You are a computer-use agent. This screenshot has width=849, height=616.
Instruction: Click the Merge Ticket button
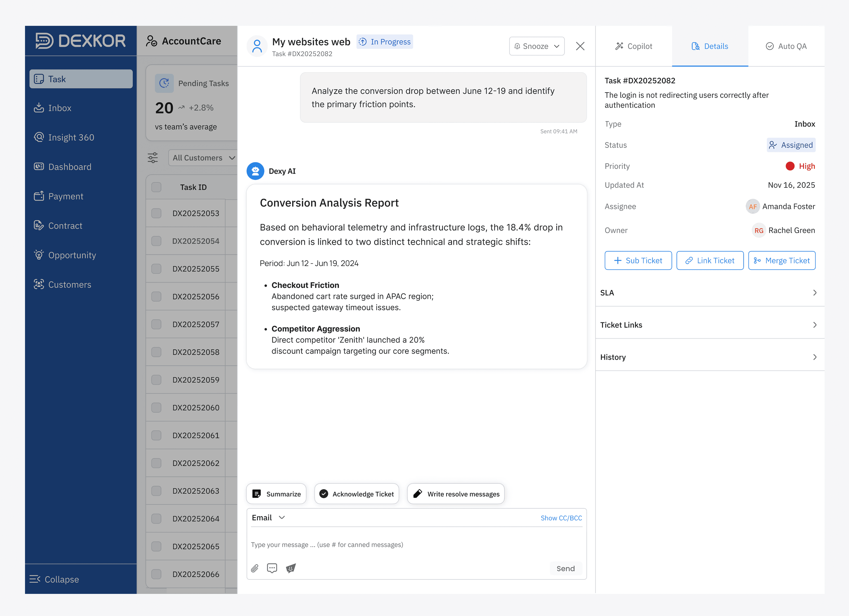point(782,260)
